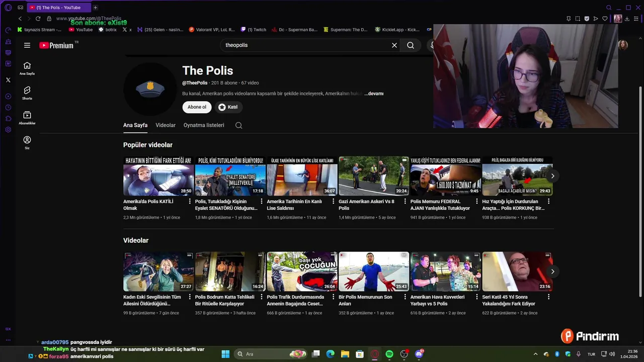Open Kicklet.app bookmark
Viewport: 644px width, 362px height.
pyautogui.click(x=397, y=30)
